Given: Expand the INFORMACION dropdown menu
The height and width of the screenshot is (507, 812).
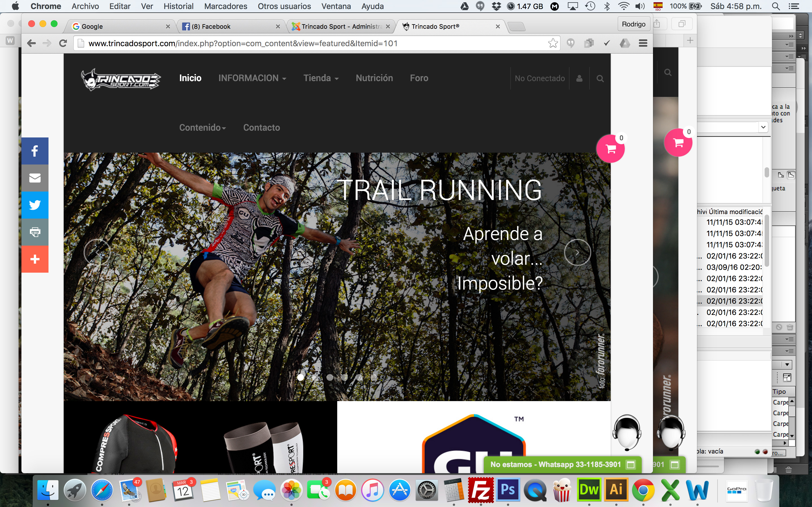Looking at the screenshot, I should coord(252,78).
